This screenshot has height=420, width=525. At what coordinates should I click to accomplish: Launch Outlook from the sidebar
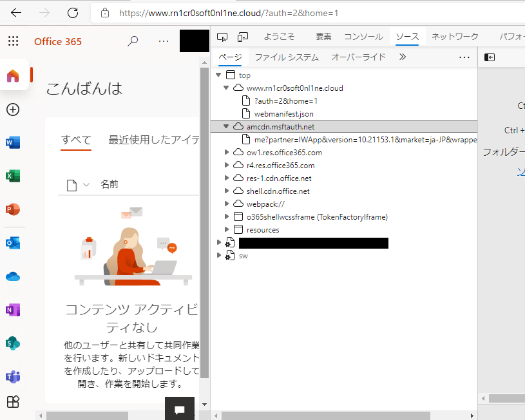click(13, 243)
